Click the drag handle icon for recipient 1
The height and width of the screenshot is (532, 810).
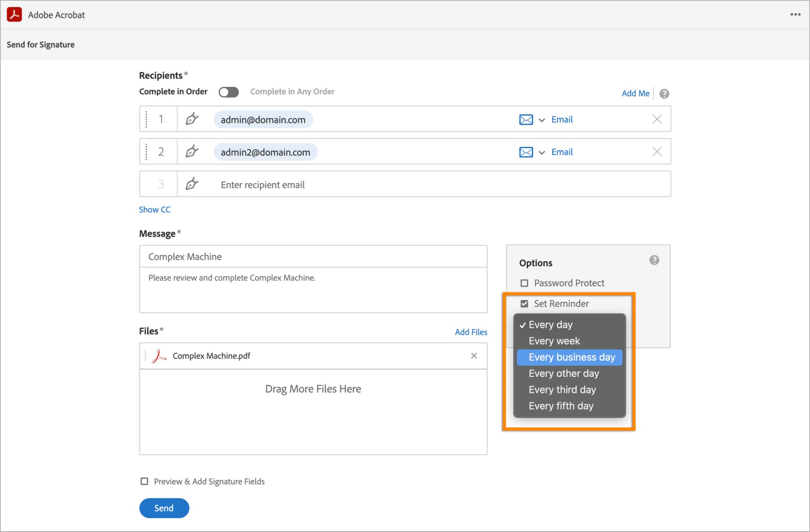tap(146, 119)
